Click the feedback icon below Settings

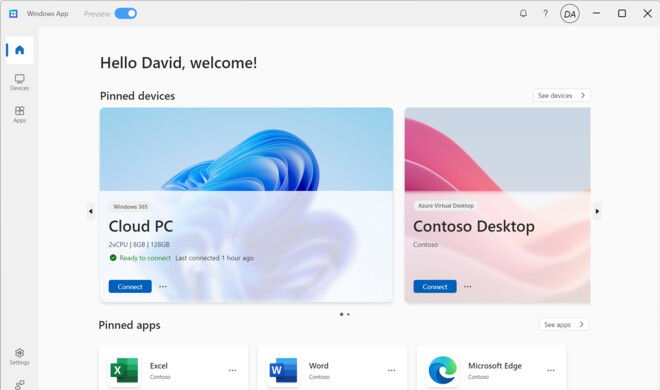pyautogui.click(x=19, y=385)
